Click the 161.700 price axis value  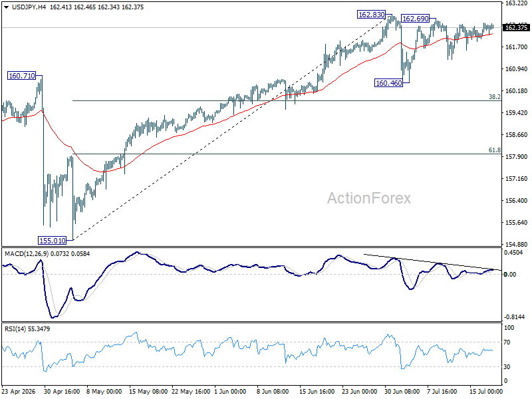(517, 47)
